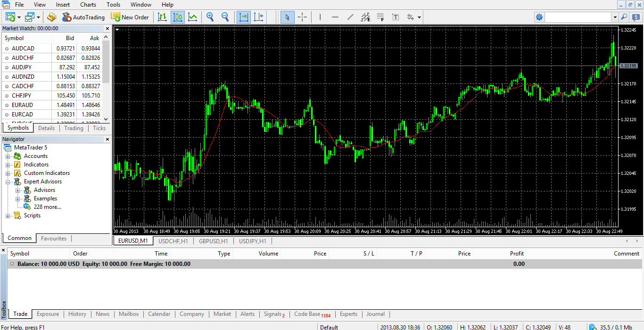Open the search box dropdown arrow

pyautogui.click(x=615, y=17)
